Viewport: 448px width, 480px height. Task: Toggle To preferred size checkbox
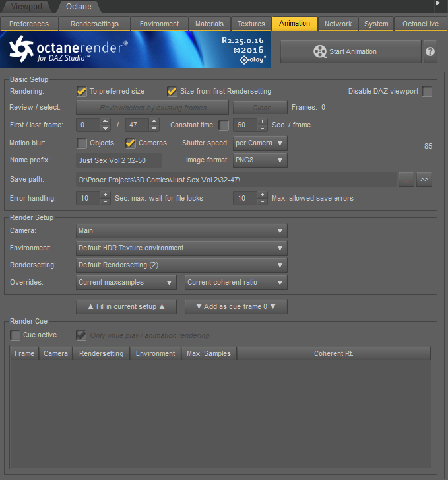(x=82, y=92)
